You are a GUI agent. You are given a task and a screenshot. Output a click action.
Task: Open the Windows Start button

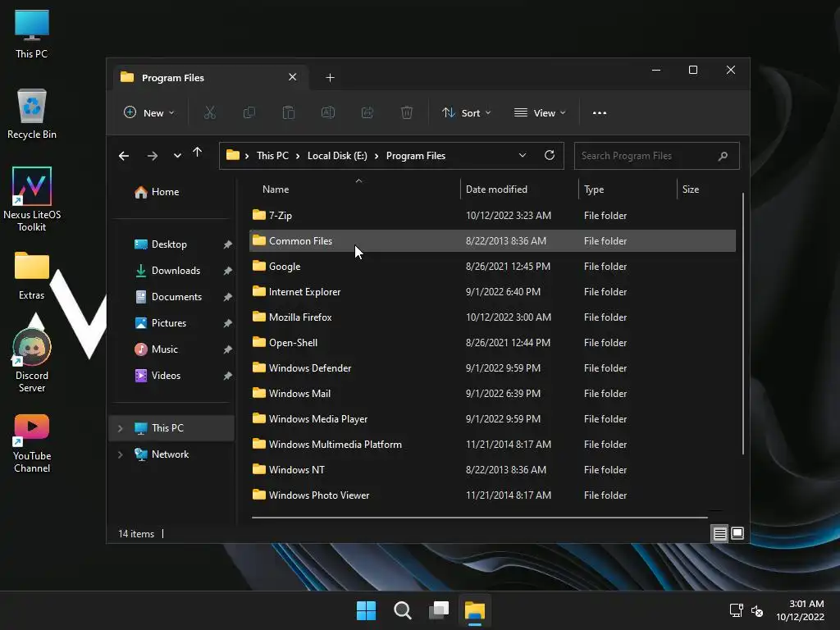(x=367, y=610)
